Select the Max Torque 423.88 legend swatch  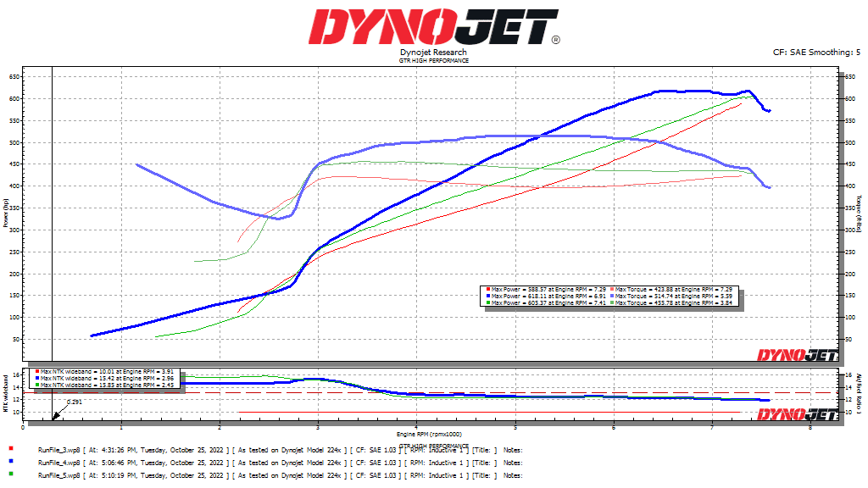[x=612, y=290]
